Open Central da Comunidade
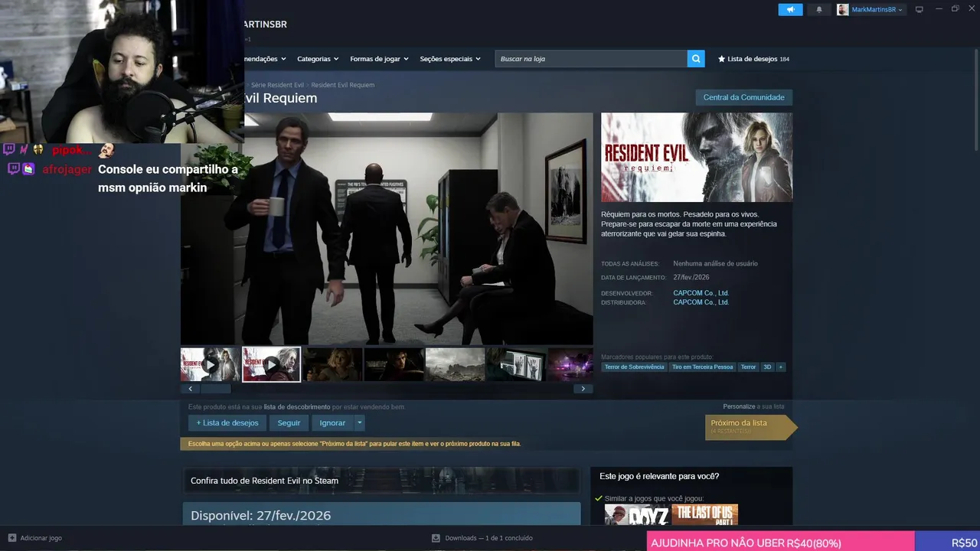 coord(743,98)
